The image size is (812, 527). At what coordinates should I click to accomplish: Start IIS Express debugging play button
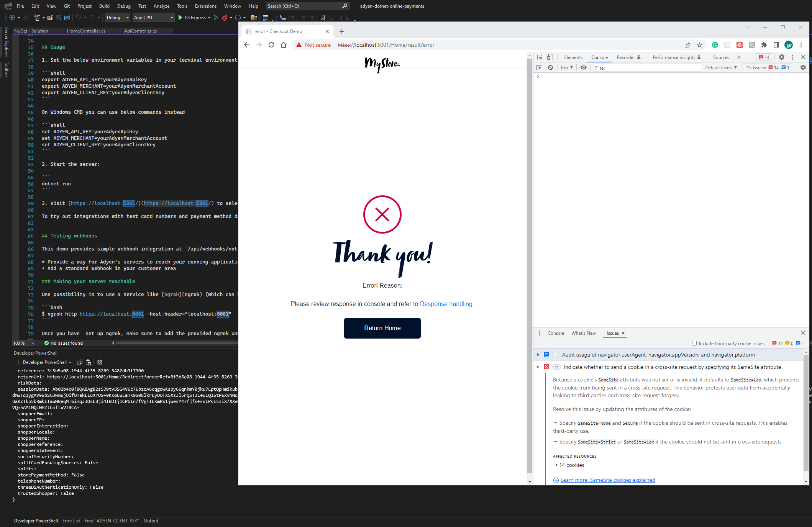[180, 18]
